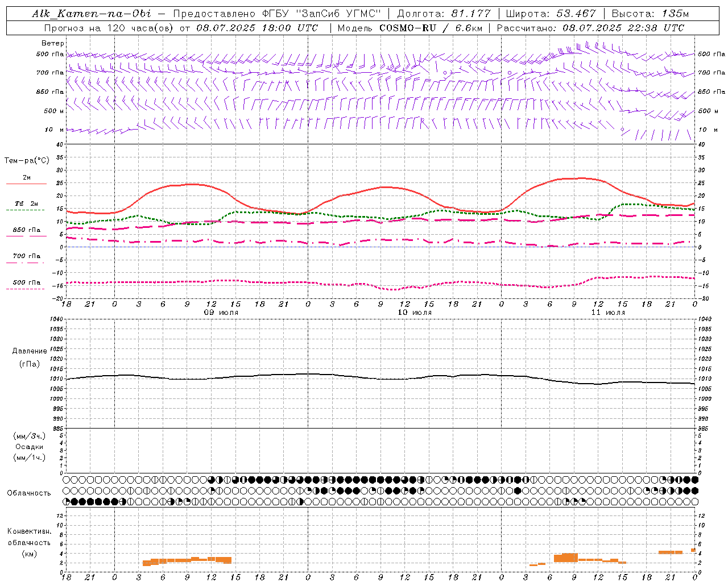Click the Модель COSMO-RU / 6.6км text
Viewport: 728px width, 582px height.
(409, 28)
